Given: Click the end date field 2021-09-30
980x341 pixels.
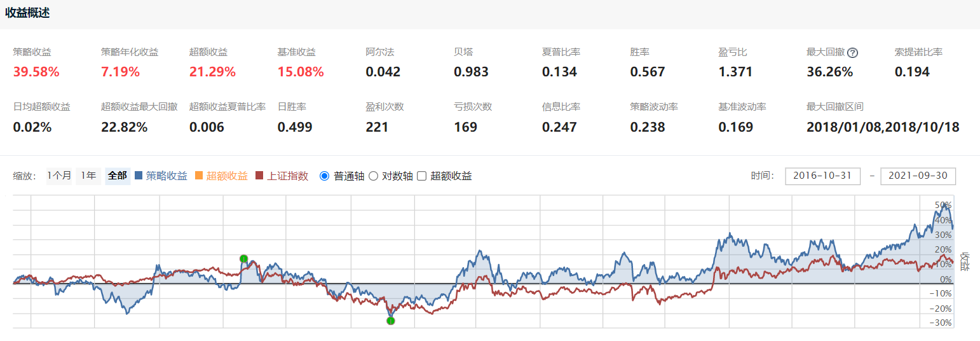Looking at the screenshot, I should (918, 176).
